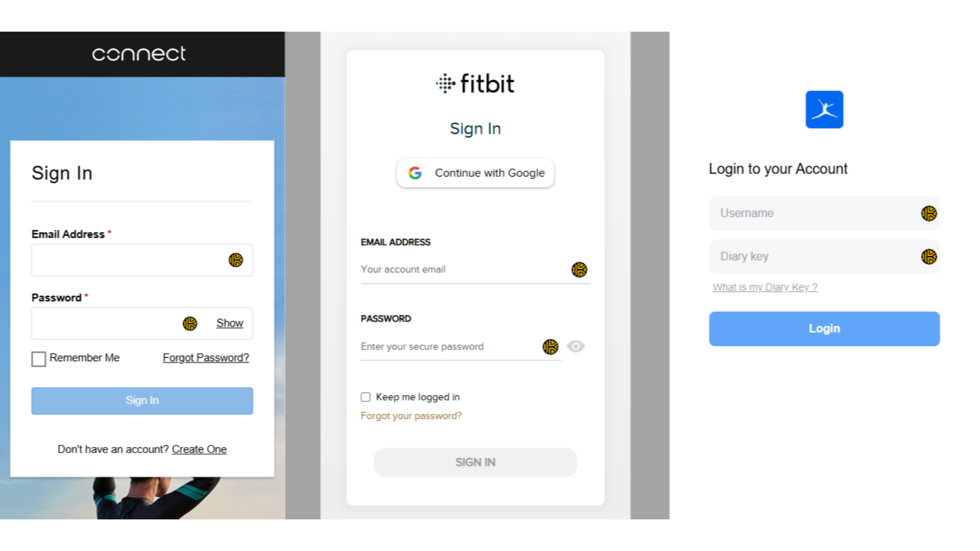Click the credential autofill icon in Fitbit email field

[x=578, y=269]
